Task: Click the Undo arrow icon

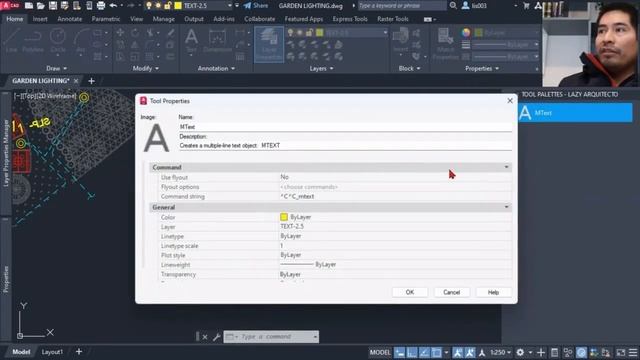Action: point(113,5)
